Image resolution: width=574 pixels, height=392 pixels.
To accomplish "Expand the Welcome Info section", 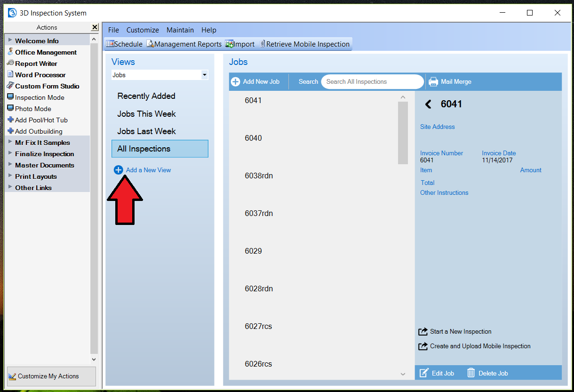I will pos(10,40).
